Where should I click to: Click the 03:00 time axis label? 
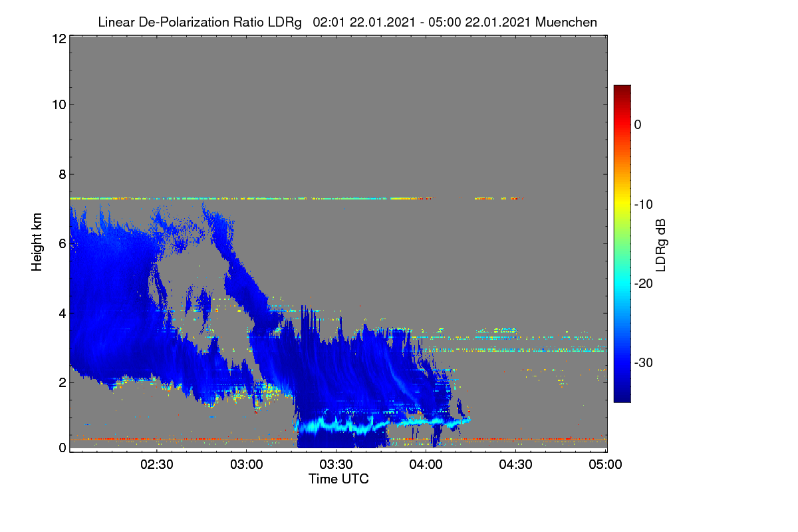pos(247,465)
